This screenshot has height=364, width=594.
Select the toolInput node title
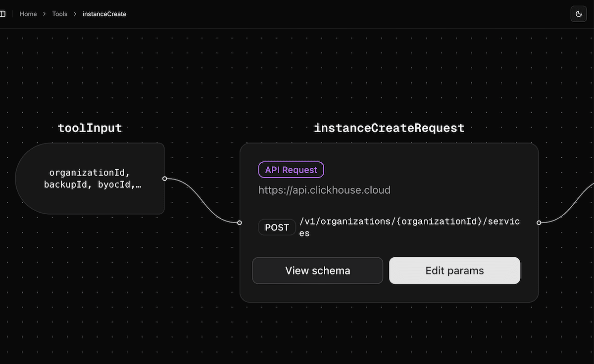click(90, 128)
